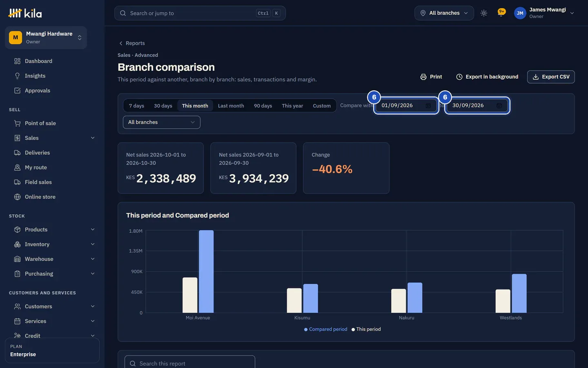Click the location pin icon in the header
The height and width of the screenshot is (368, 588).
pos(423,13)
